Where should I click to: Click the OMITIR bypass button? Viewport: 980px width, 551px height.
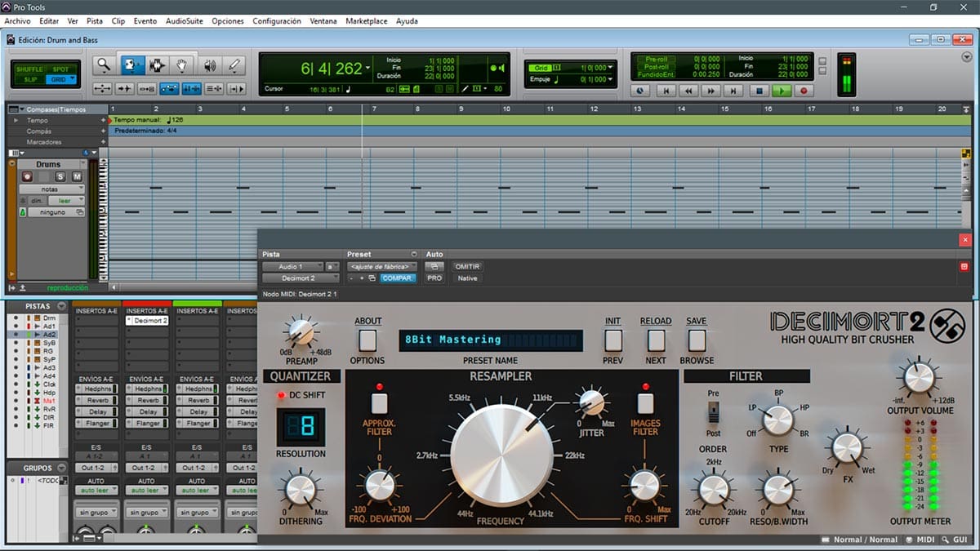coord(467,266)
